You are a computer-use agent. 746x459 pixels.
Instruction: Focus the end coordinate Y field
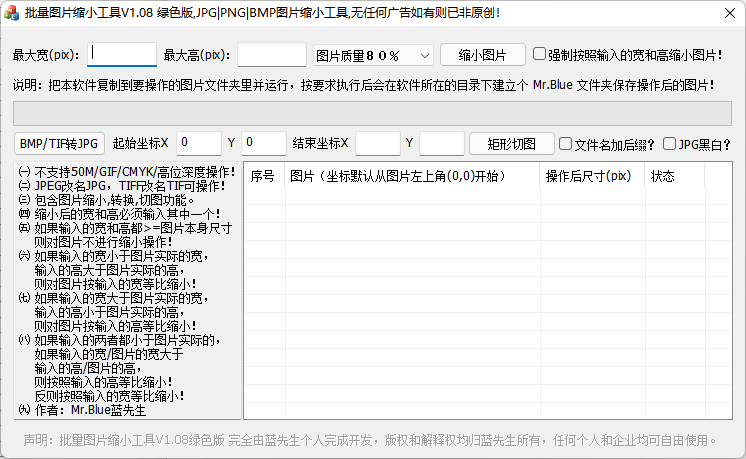click(x=442, y=143)
